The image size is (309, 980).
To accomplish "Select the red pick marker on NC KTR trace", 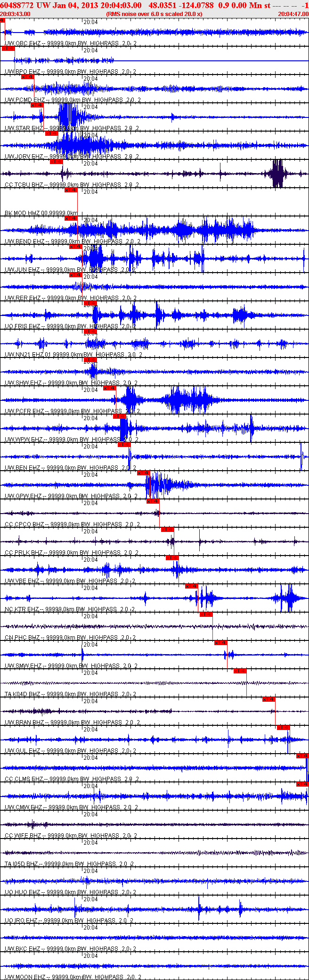I will [x=192, y=586].
